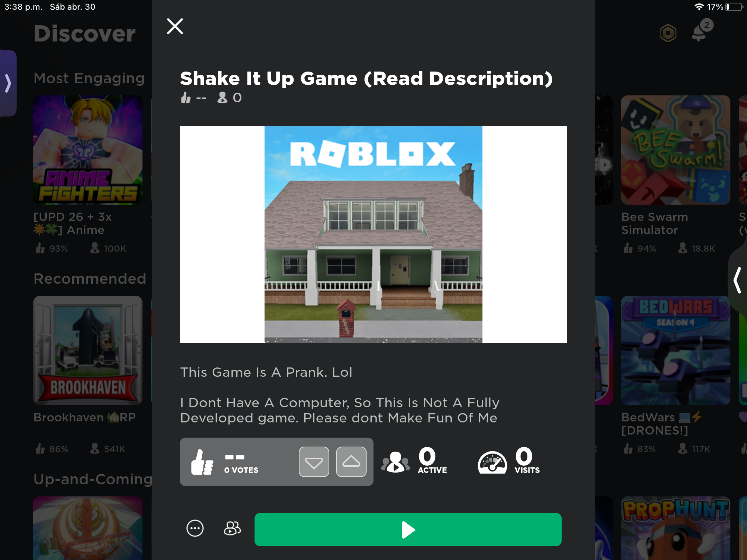Start Shake It Up Game with play button
Screen dimensions: 747x560
(x=408, y=530)
